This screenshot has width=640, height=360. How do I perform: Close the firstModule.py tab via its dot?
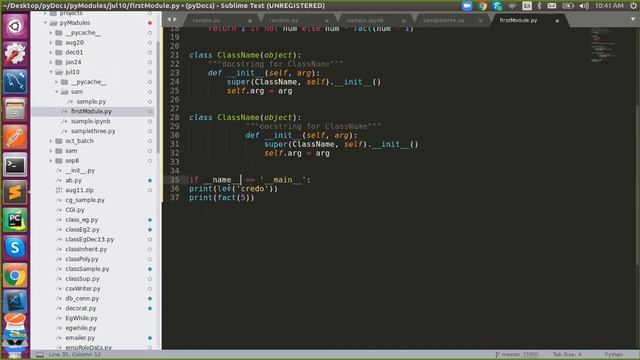tap(557, 20)
